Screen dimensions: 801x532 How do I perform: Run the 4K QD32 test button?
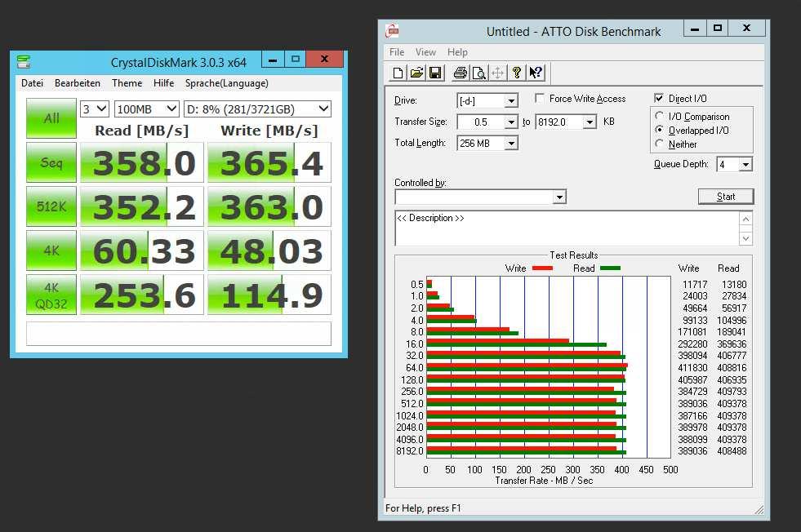click(51, 295)
